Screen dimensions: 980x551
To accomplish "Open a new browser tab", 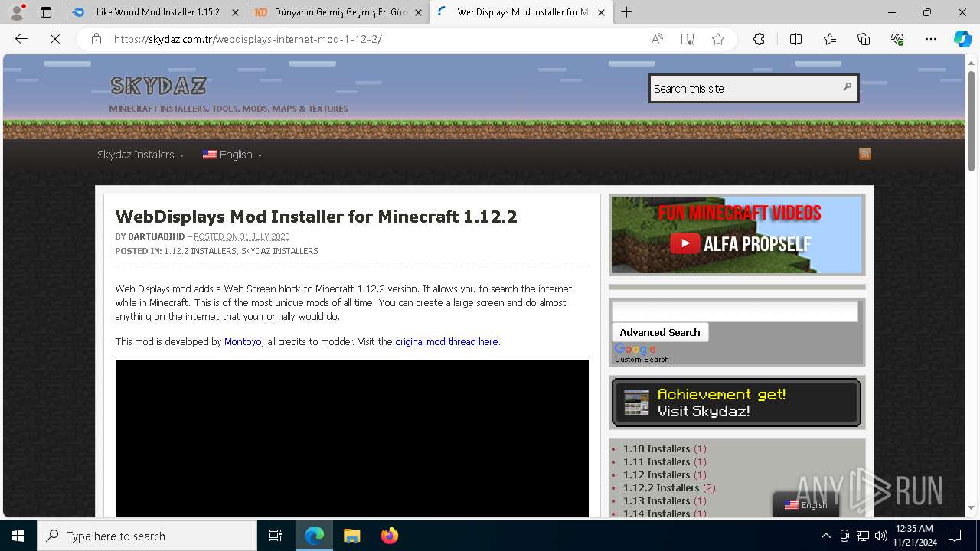I will tap(627, 12).
